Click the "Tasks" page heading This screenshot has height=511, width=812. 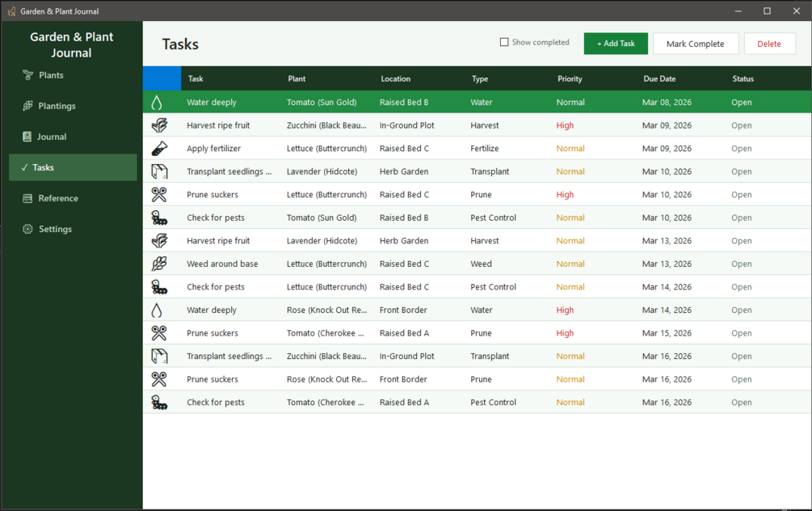coord(180,44)
